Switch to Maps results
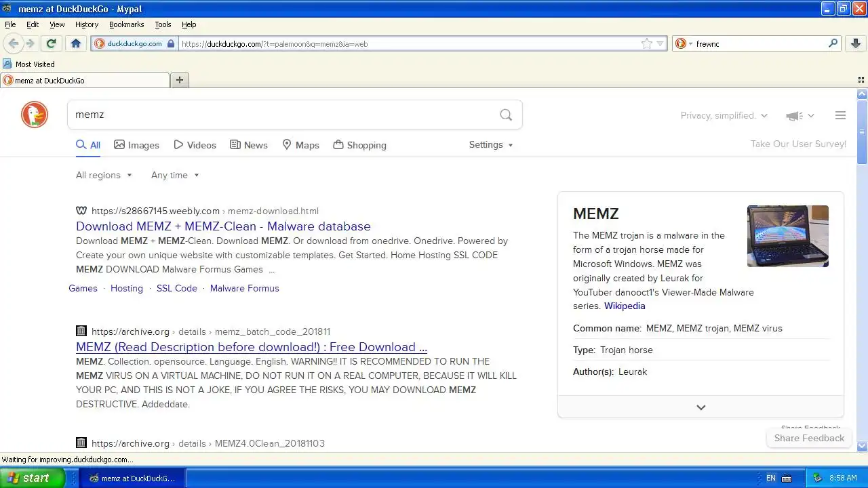The height and width of the screenshot is (488, 868). (300, 145)
